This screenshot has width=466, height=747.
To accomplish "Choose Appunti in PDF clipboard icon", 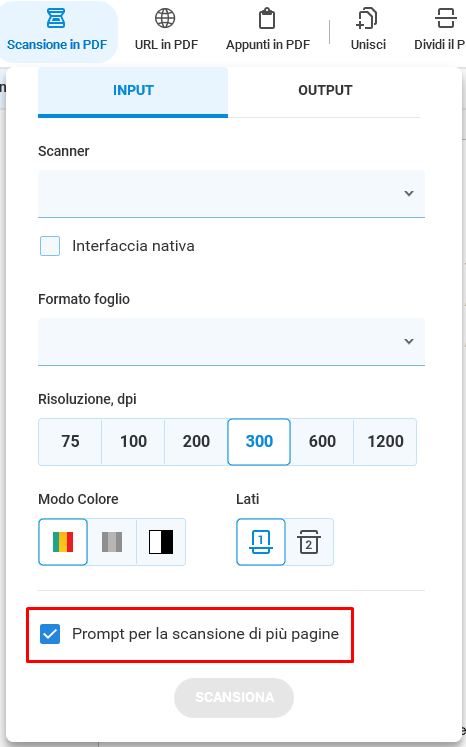I will click(x=267, y=19).
